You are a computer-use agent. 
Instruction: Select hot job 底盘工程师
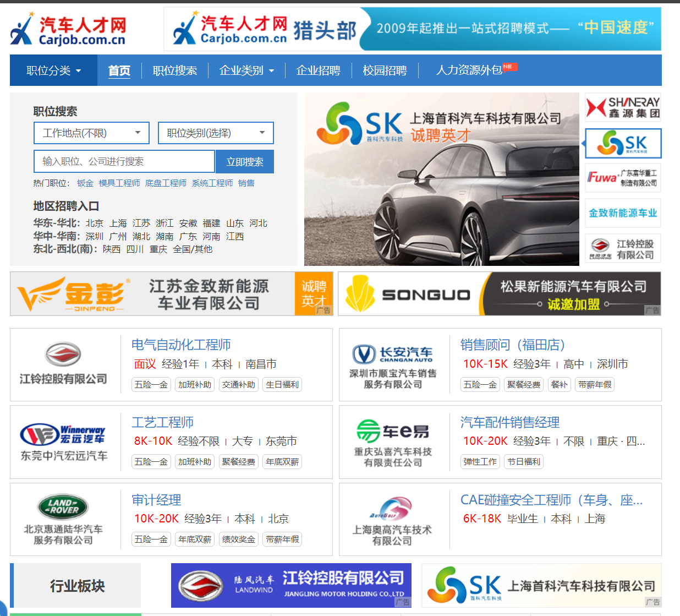[x=166, y=183]
